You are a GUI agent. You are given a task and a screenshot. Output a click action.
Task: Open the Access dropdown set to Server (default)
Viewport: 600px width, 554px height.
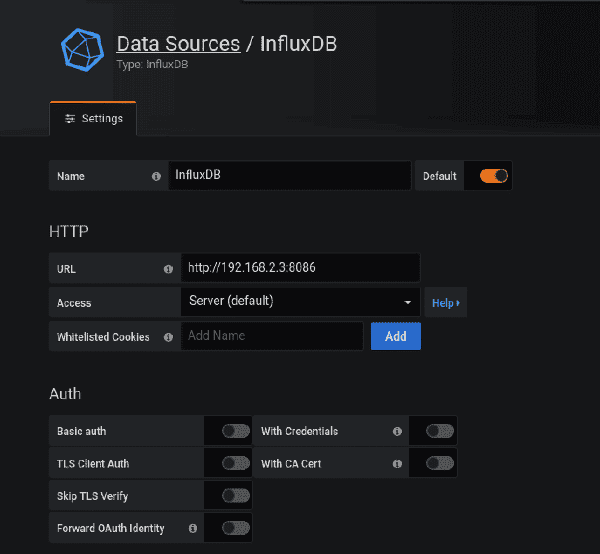tap(300, 302)
